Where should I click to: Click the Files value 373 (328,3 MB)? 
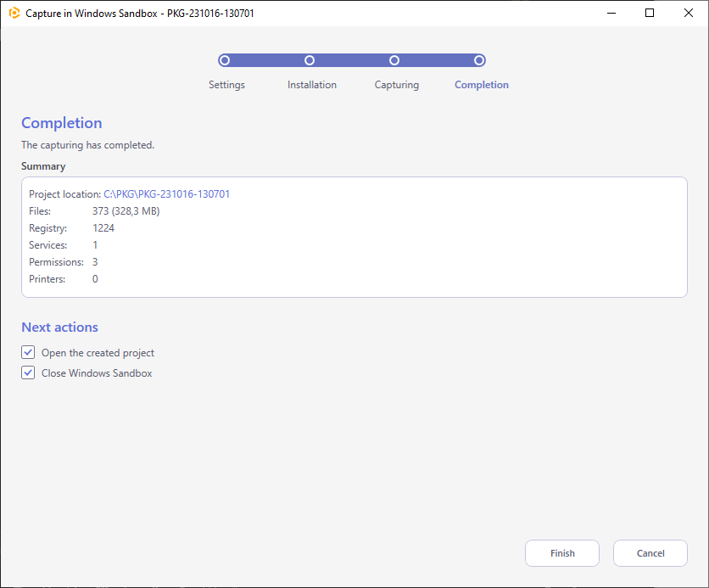(x=126, y=211)
